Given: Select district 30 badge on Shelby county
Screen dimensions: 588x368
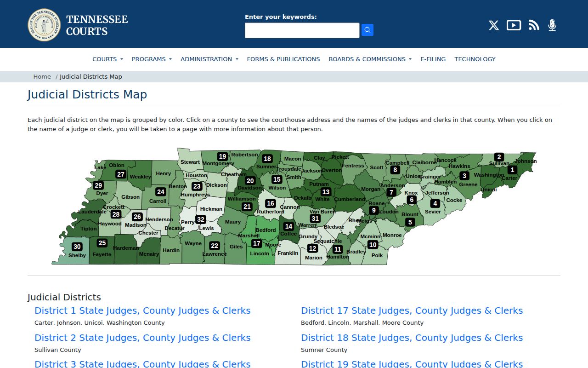Looking at the screenshot, I should click(77, 247).
